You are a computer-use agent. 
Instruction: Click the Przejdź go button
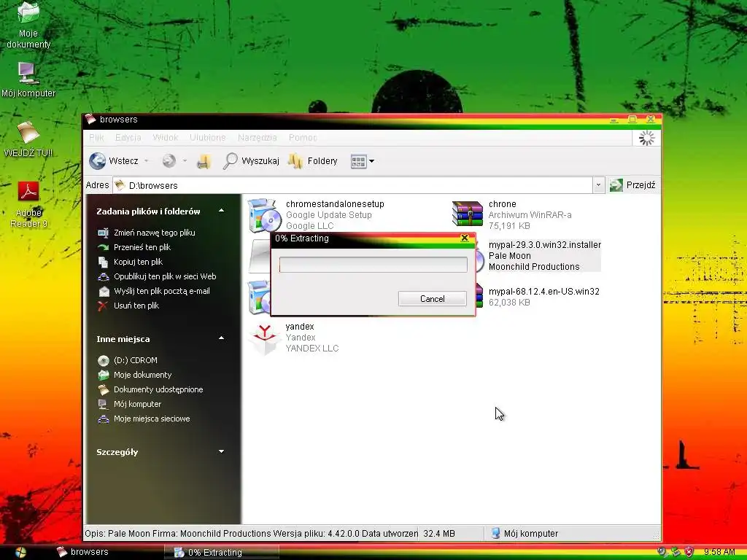[x=632, y=184]
